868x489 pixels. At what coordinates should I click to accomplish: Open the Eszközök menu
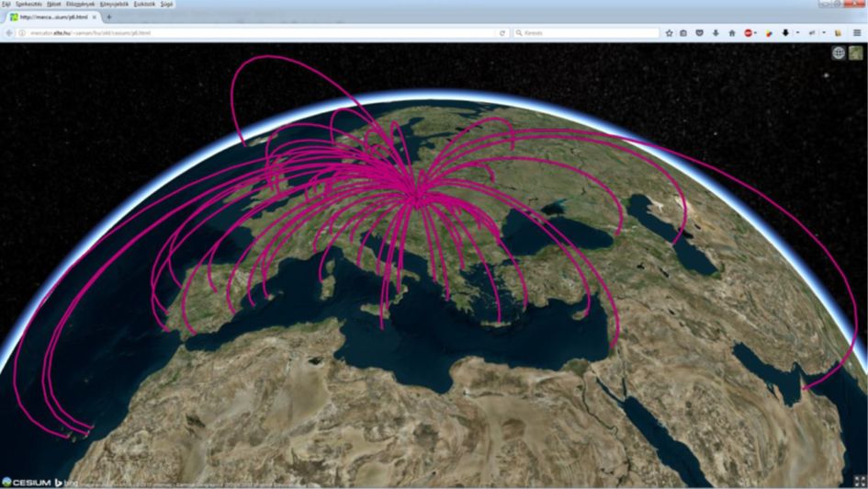144,4
